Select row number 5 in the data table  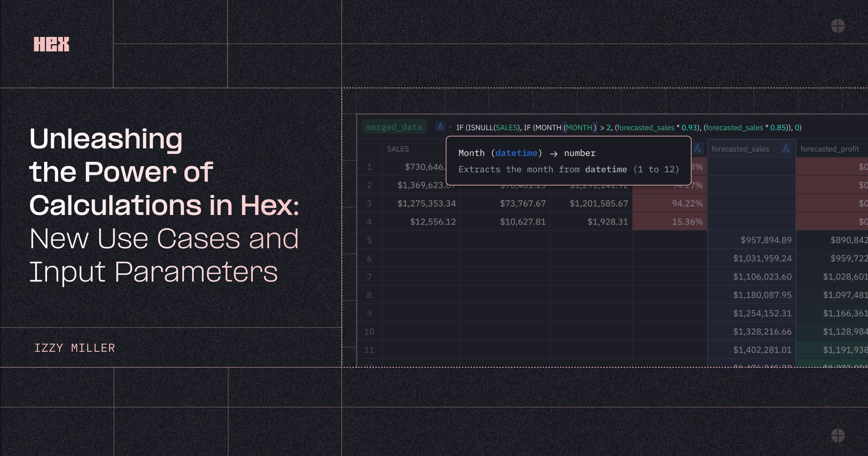click(x=370, y=240)
